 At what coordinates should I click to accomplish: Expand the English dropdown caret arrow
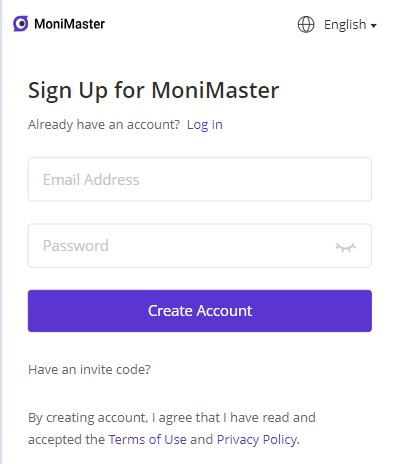[374, 26]
